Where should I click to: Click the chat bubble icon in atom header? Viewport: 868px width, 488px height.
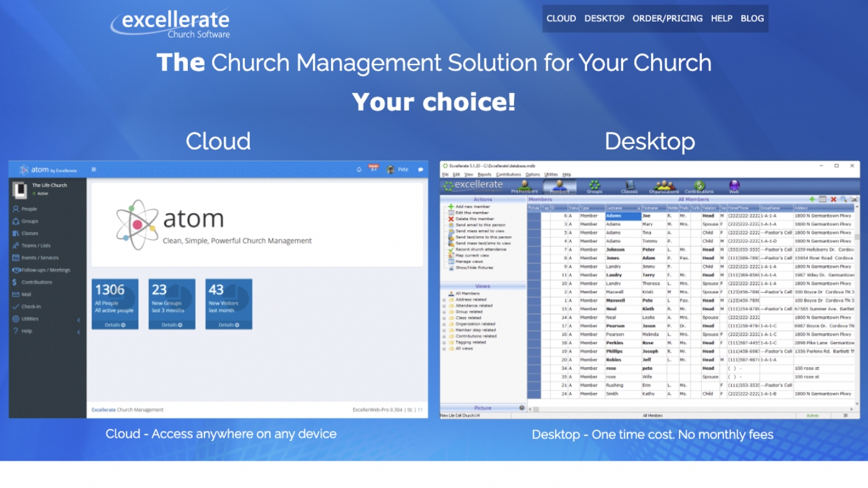[x=420, y=169]
